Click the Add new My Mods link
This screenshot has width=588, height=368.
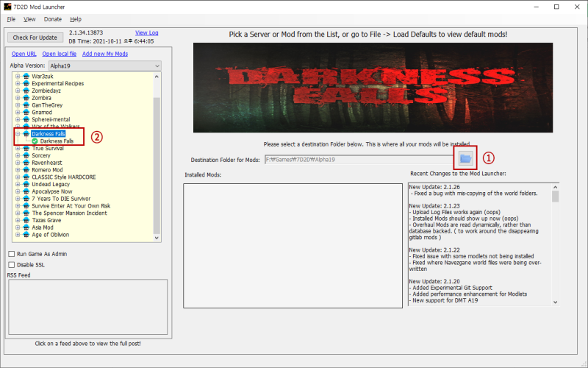click(x=105, y=54)
